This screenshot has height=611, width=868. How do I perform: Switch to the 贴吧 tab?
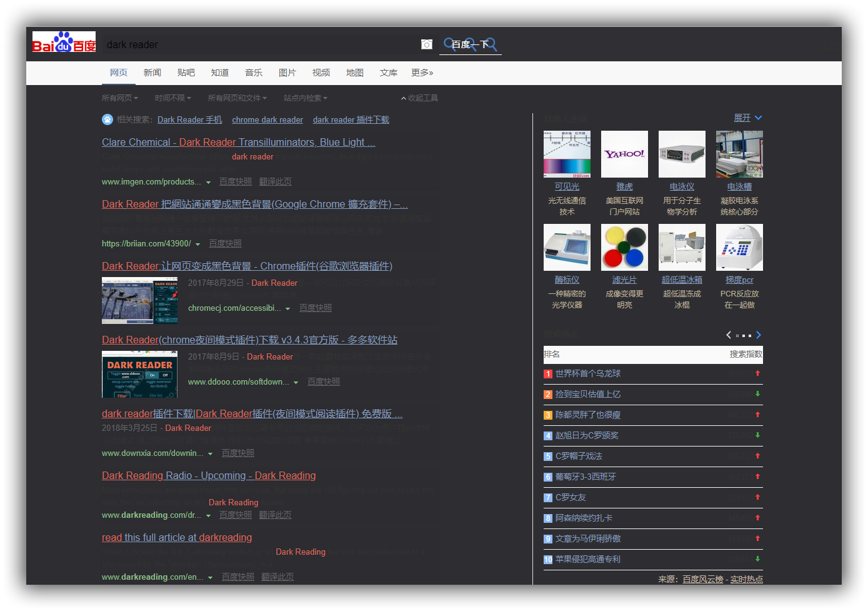coord(186,73)
